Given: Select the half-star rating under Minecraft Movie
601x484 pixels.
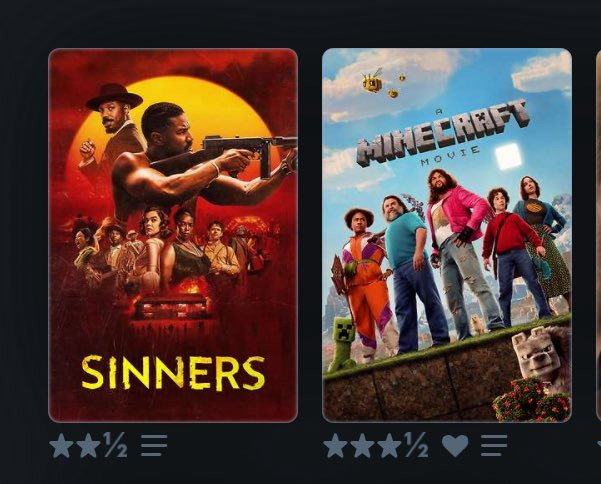Looking at the screenshot, I should (x=416, y=445).
